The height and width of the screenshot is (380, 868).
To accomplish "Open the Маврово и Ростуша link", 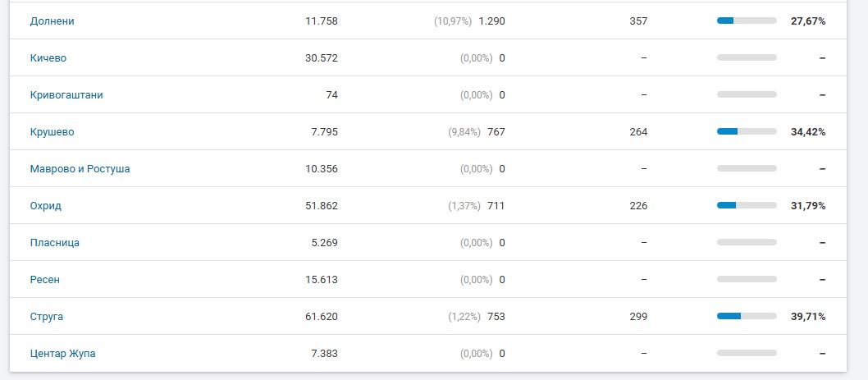I will point(80,168).
